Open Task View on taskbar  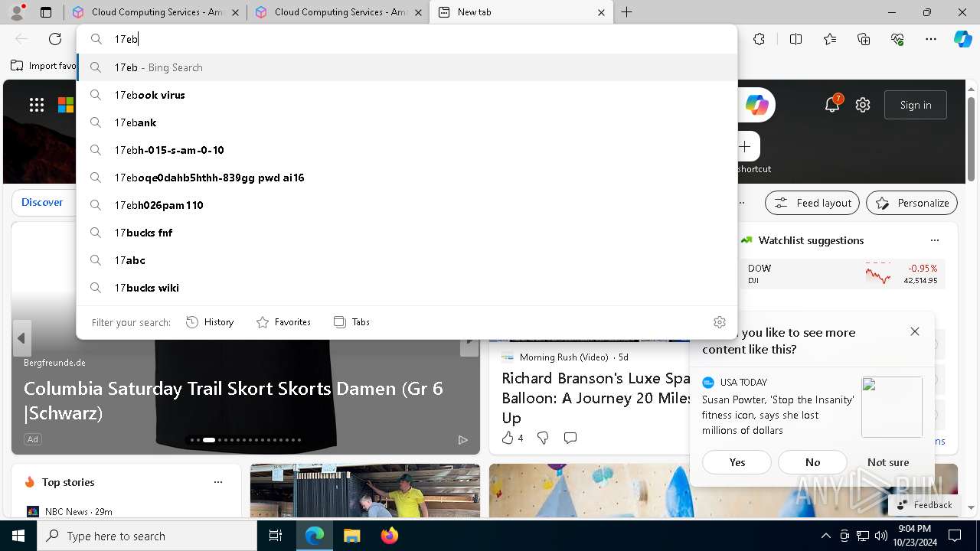[276, 536]
